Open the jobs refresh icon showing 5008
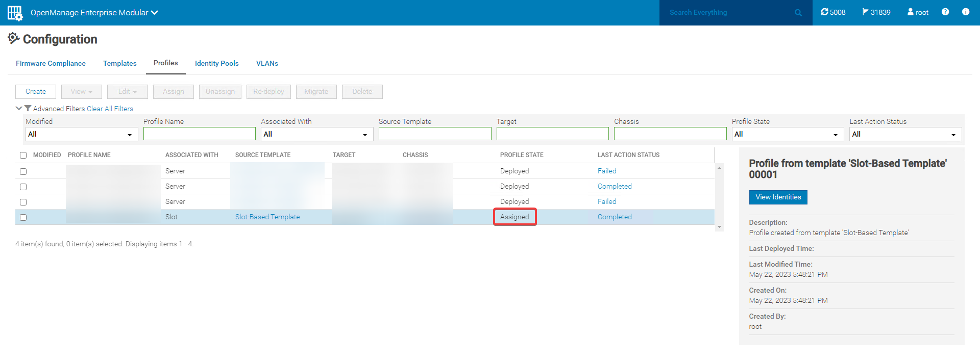The width and height of the screenshot is (980, 360). click(x=825, y=12)
